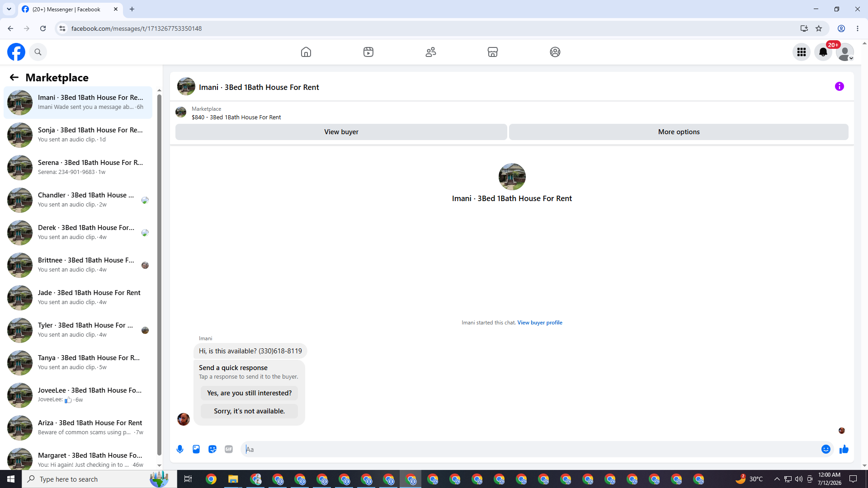
Task: Open Sonja conversation in chat list
Action: point(78,135)
